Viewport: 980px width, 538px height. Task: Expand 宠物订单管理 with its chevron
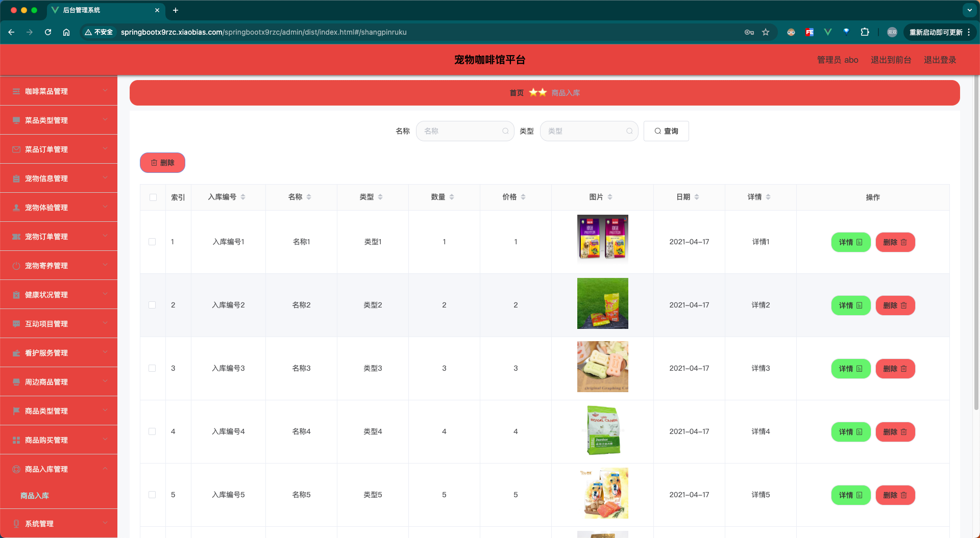point(105,236)
